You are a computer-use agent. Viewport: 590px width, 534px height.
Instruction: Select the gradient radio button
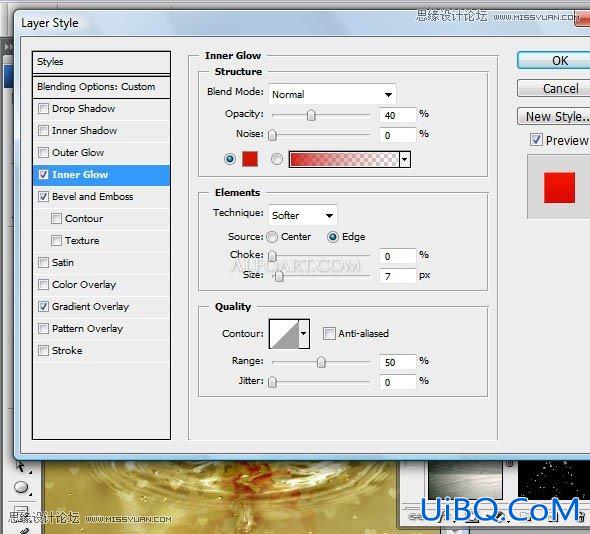pos(277,159)
